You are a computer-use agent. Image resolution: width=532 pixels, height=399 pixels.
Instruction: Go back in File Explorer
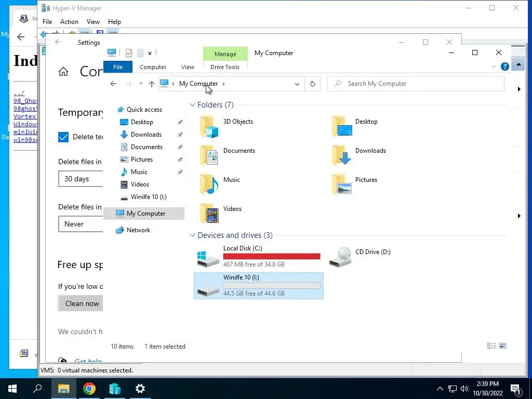tap(113, 84)
